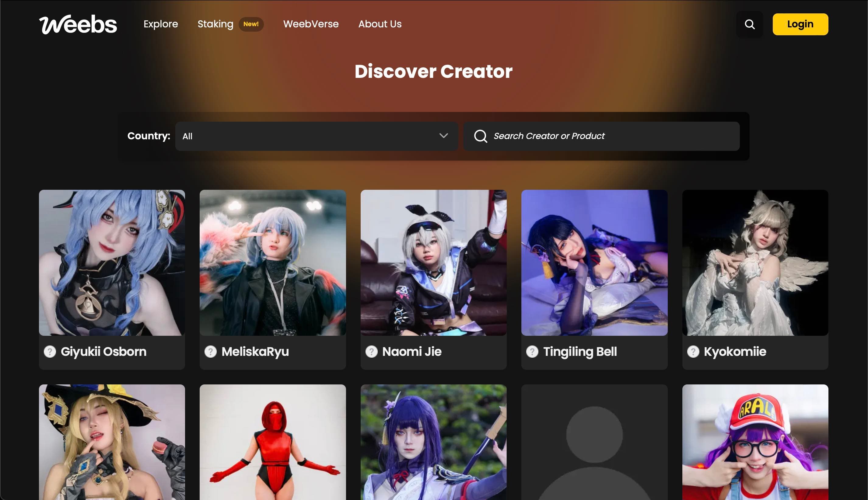Go to the Staking page
Viewport: 868px width, 500px height.
point(215,24)
